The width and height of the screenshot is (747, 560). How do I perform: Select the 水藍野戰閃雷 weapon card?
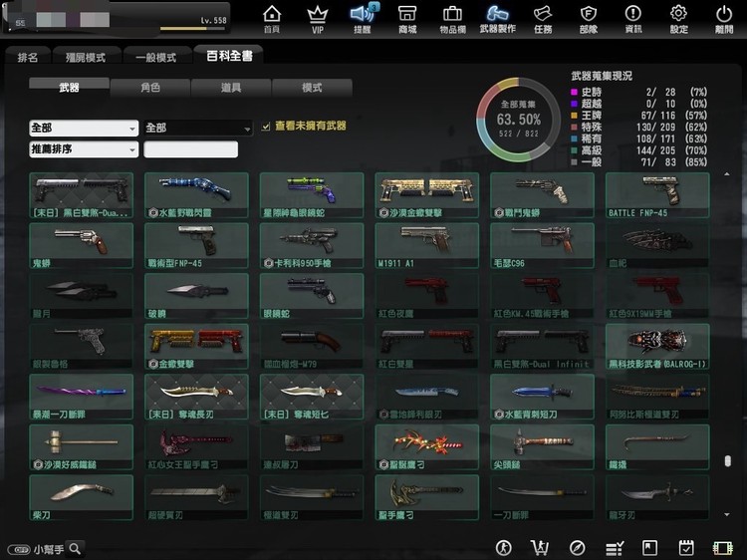[x=196, y=195]
